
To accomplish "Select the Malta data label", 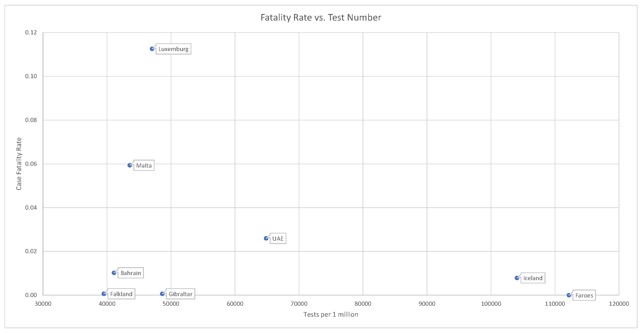I will pos(144,166).
